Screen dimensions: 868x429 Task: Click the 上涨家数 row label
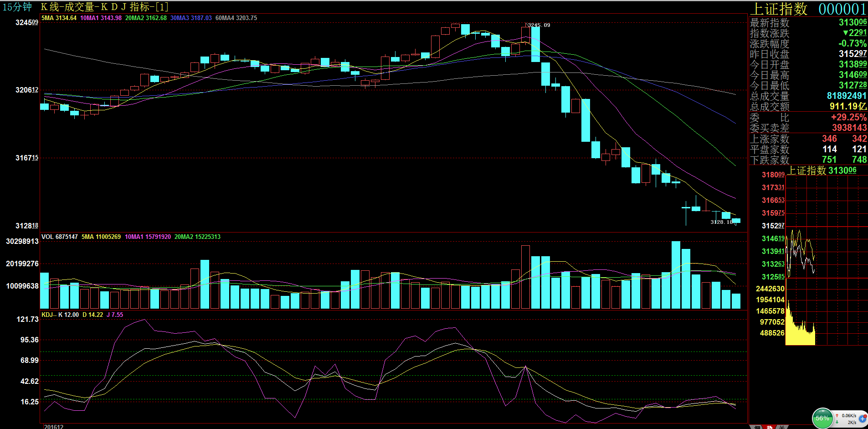[770, 139]
